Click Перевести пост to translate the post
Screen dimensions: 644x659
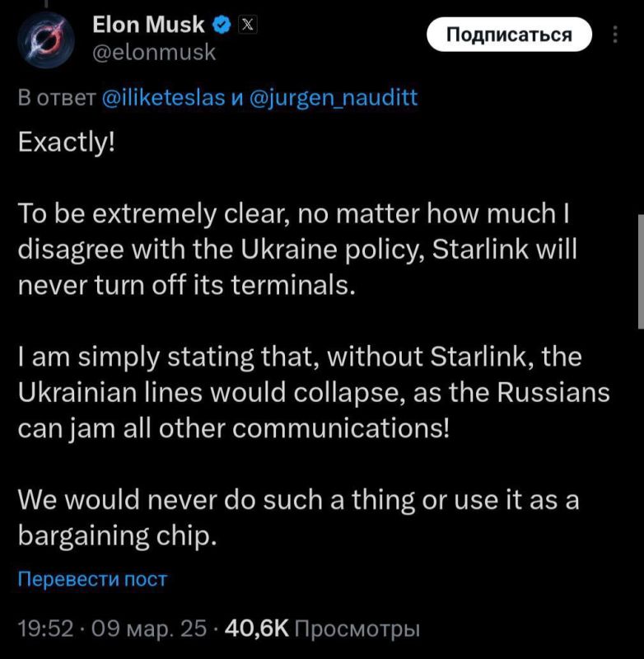tap(92, 579)
